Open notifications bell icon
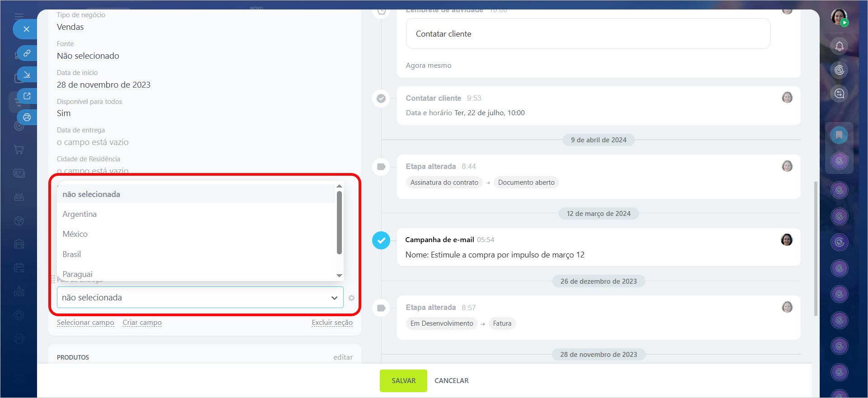868x398 pixels. click(x=839, y=46)
